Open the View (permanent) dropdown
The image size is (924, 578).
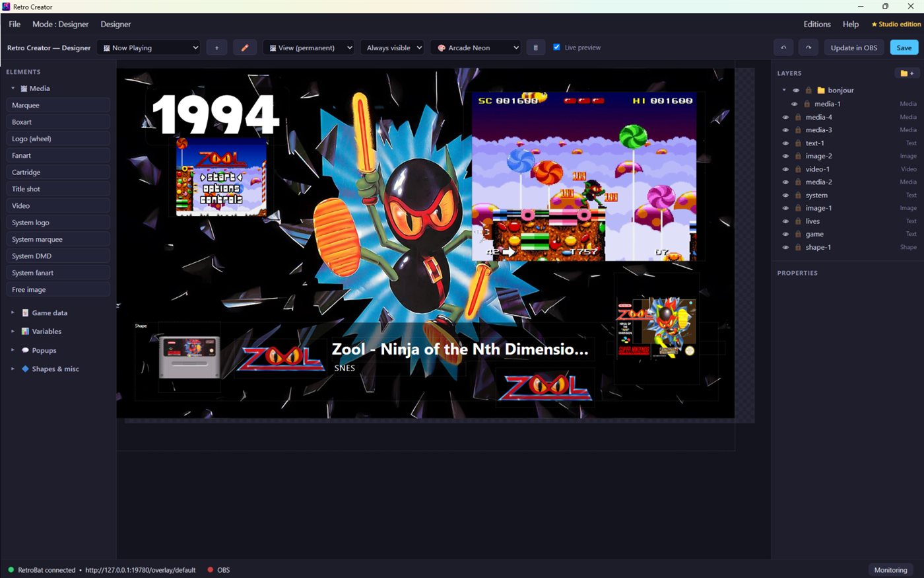pyautogui.click(x=309, y=48)
